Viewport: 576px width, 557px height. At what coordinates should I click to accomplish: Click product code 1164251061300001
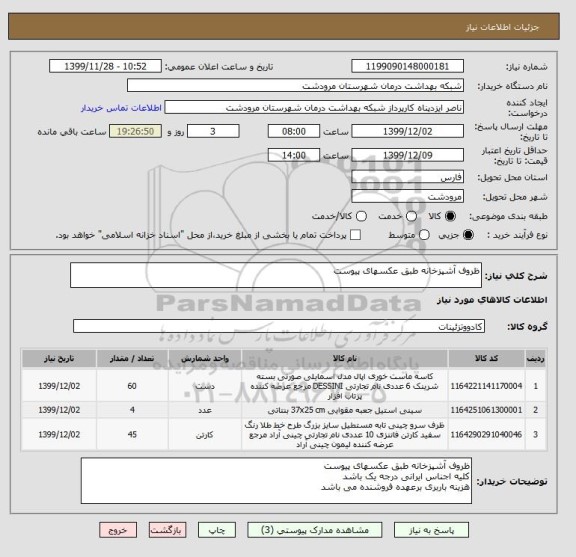click(x=486, y=410)
